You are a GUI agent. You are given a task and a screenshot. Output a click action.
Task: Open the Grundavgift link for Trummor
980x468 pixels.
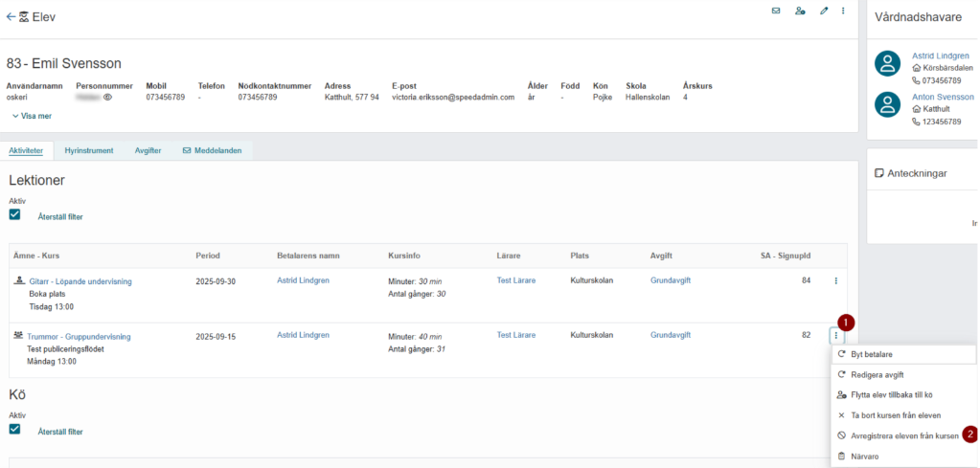(x=671, y=335)
